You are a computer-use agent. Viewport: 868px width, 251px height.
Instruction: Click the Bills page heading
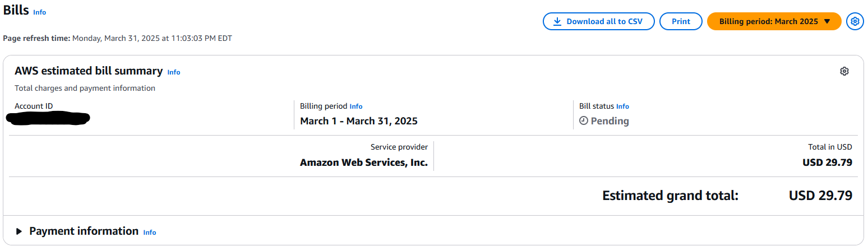click(16, 11)
